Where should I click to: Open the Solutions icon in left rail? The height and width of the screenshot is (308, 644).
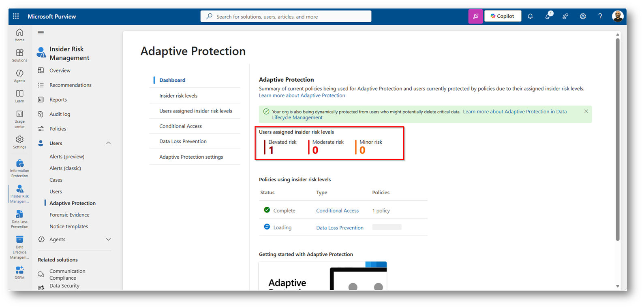coord(19,55)
